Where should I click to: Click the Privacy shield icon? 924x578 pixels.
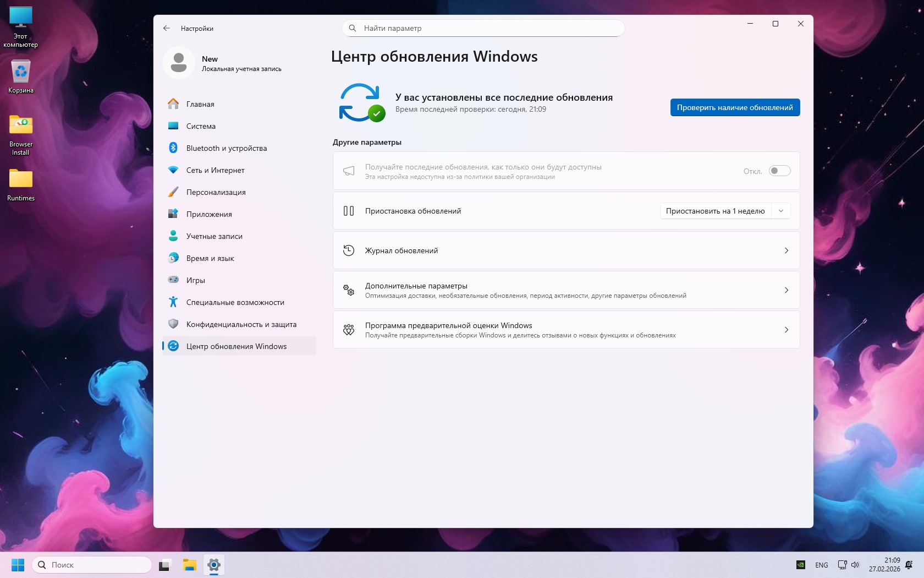coord(173,324)
